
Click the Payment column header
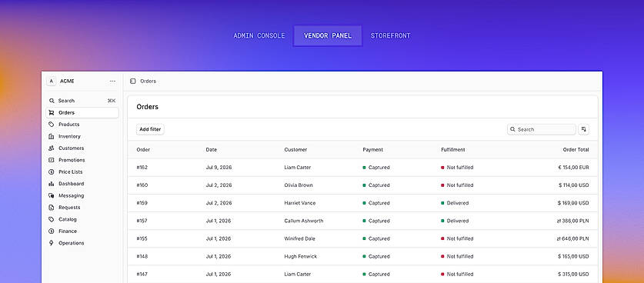[373, 150]
